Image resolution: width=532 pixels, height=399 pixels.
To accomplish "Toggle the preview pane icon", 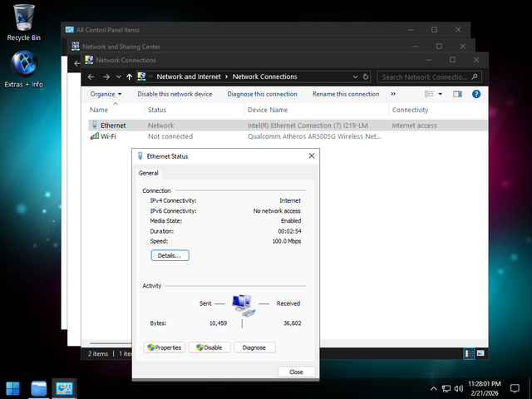I will pos(457,94).
